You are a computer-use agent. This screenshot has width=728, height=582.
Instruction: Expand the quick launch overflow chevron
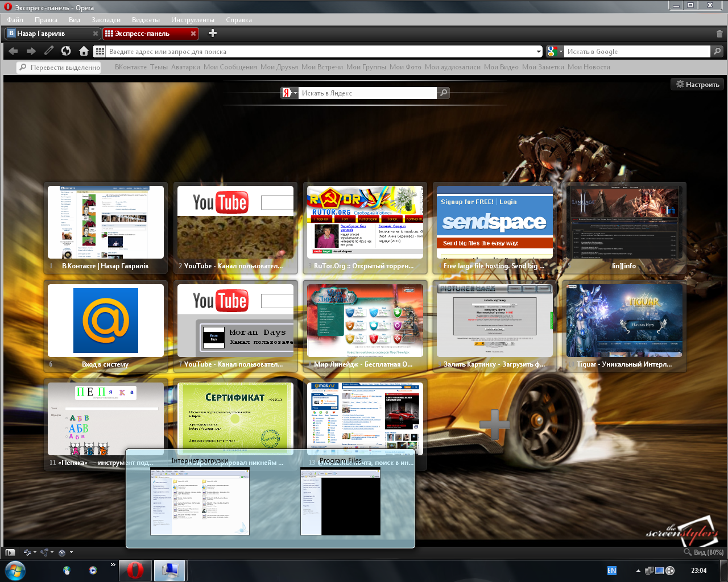click(x=113, y=565)
